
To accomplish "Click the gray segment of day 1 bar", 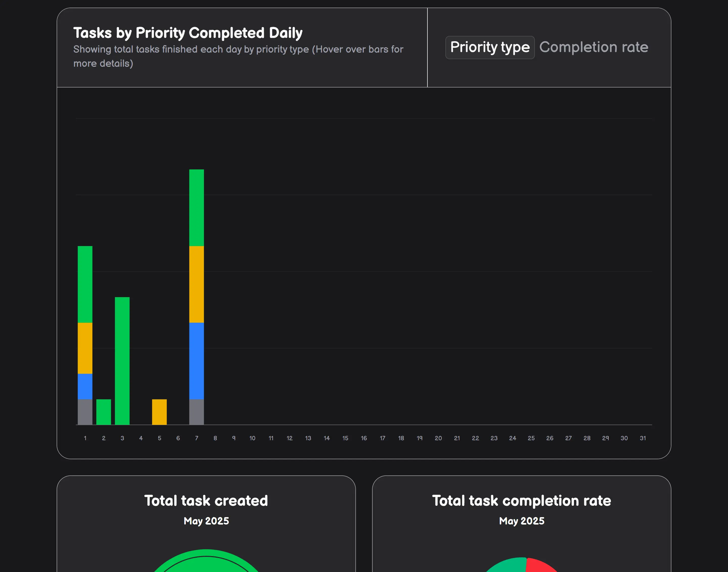I will (x=85, y=412).
